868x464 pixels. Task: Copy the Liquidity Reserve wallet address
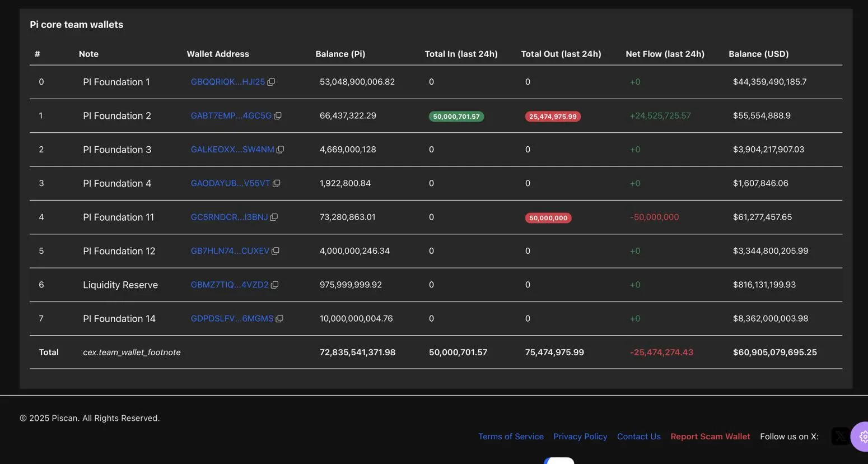(x=274, y=285)
